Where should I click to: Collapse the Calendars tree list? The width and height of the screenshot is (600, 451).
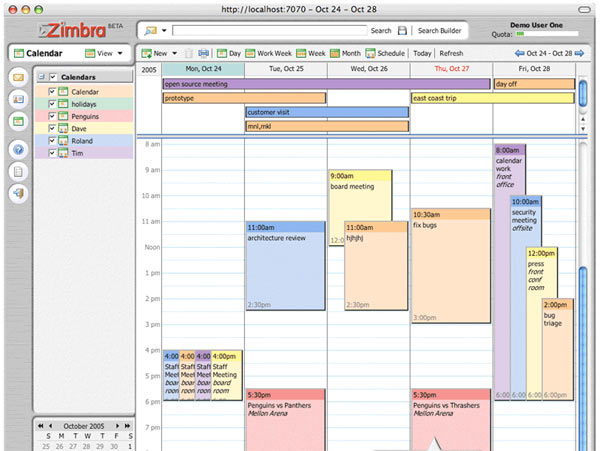coord(39,77)
